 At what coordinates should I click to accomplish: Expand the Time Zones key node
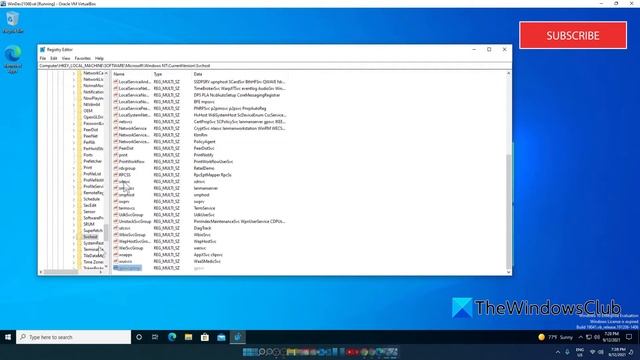[74, 262]
